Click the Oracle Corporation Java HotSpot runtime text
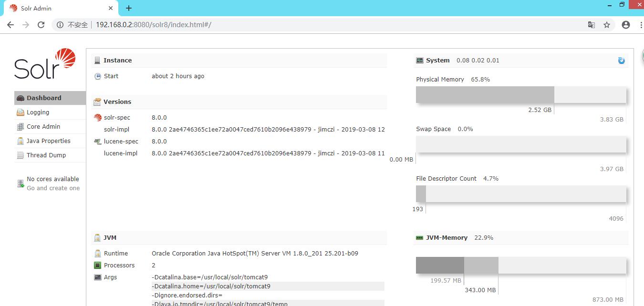This screenshot has width=644, height=306. tap(255, 253)
